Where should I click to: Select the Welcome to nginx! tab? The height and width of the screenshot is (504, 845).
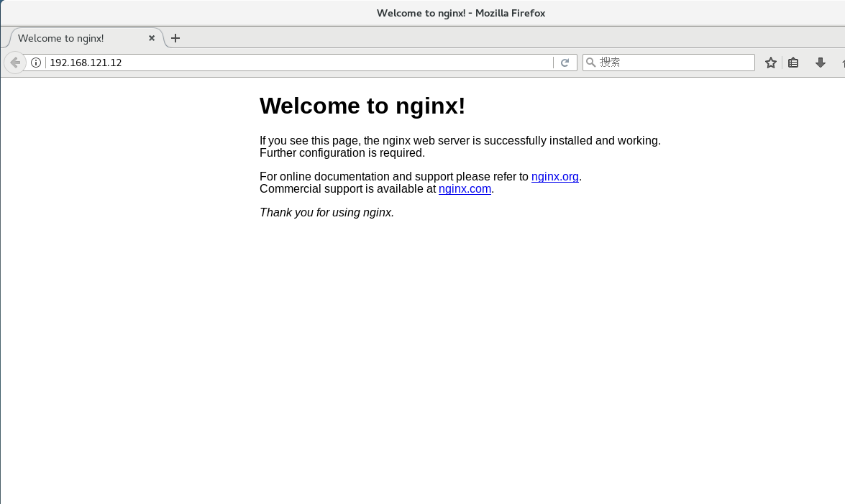pyautogui.click(x=86, y=38)
